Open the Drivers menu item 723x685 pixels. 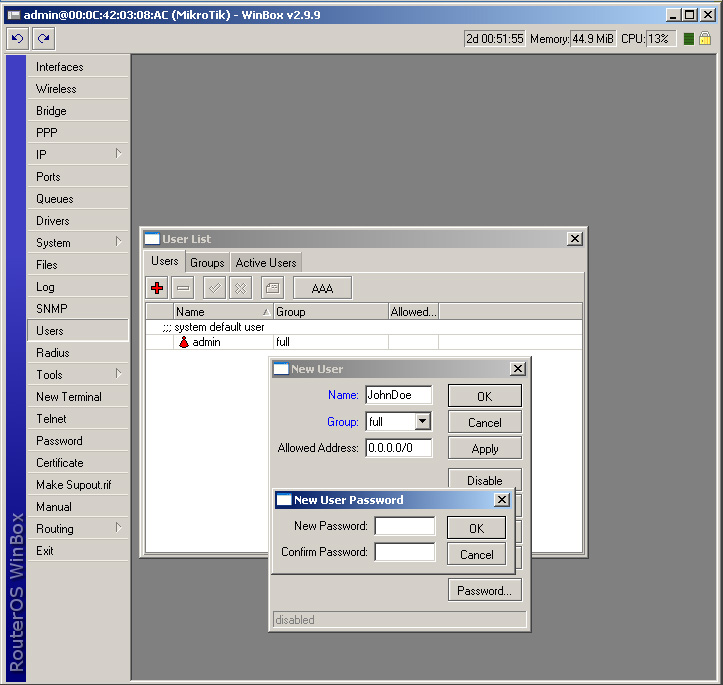point(78,221)
